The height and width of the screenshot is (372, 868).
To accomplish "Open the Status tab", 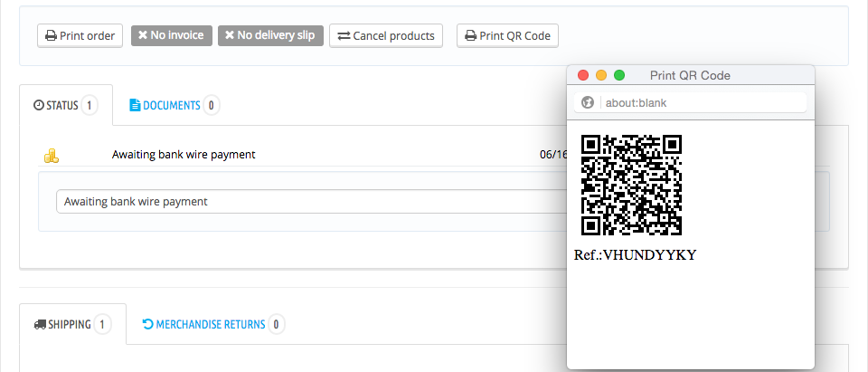I will point(66,105).
